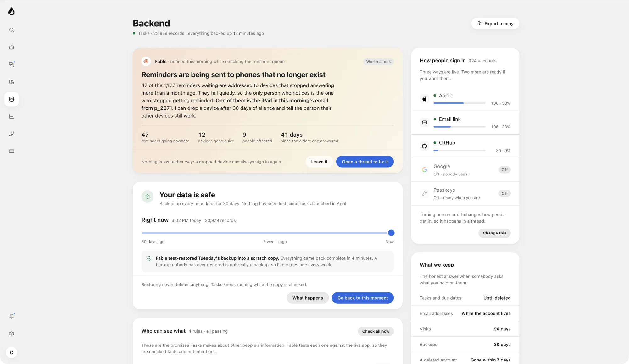Click Go back to this moment
The height and width of the screenshot is (364, 629).
(363, 298)
